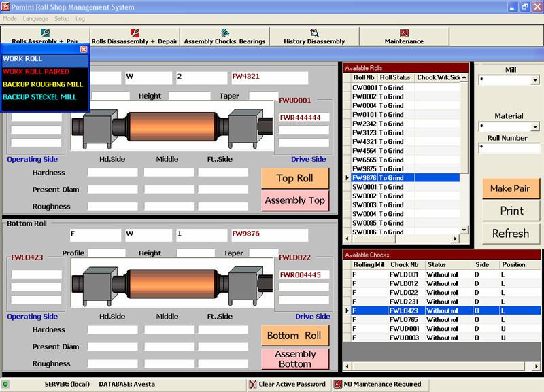Click bottom roll Roughness Middle field

169,363
